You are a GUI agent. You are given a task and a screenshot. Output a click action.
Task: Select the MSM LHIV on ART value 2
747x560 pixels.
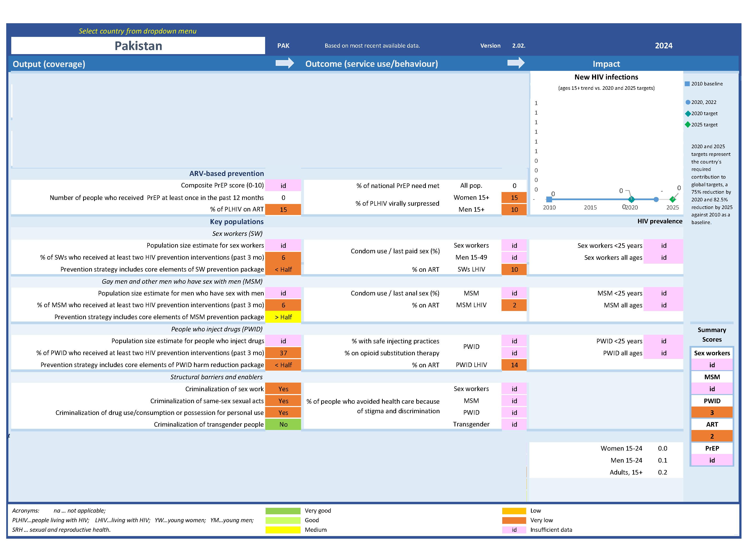click(514, 305)
